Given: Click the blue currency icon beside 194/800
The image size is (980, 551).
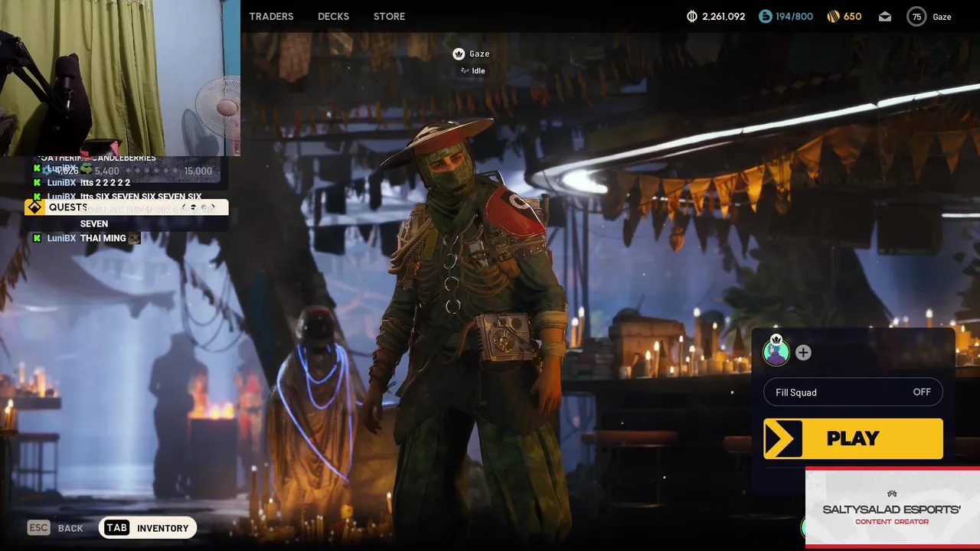Looking at the screenshot, I should (766, 16).
